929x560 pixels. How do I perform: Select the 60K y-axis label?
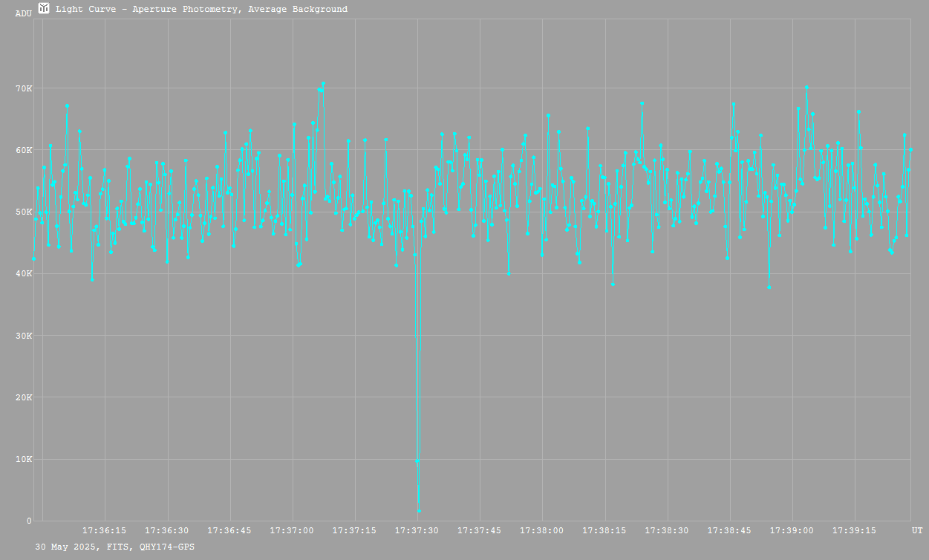point(24,150)
